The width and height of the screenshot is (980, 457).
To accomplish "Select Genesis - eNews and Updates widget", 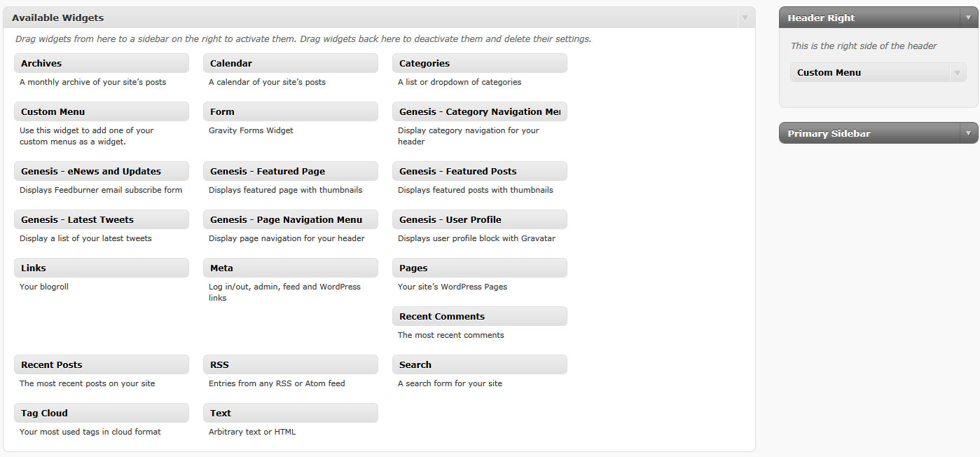I will pos(101,171).
